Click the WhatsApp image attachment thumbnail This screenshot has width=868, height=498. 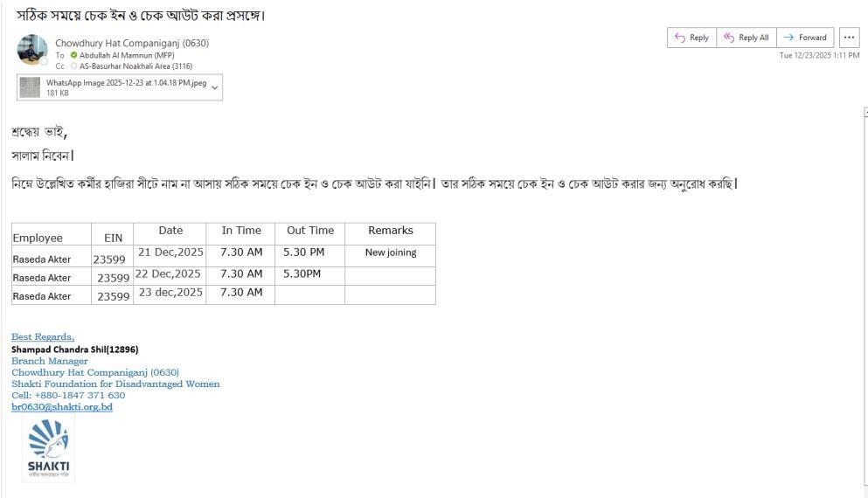click(x=31, y=87)
